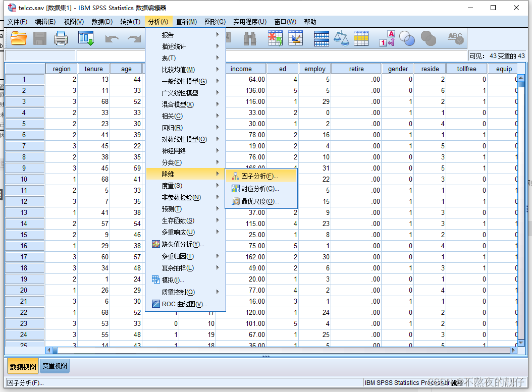Click the Recall recent dialogs icon
Image resolution: width=532 pixels, height=392 pixels.
coord(85,38)
